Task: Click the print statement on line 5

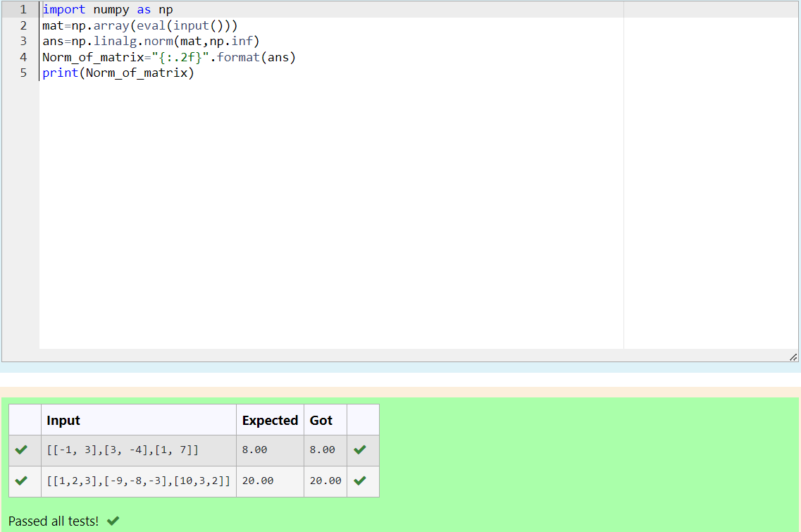Action: pos(60,73)
